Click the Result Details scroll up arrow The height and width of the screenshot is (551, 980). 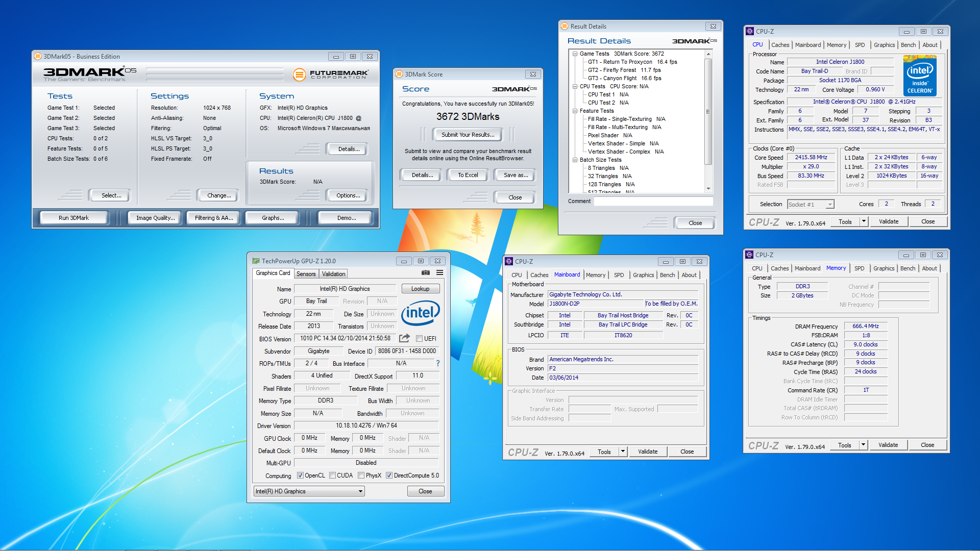pyautogui.click(x=708, y=54)
